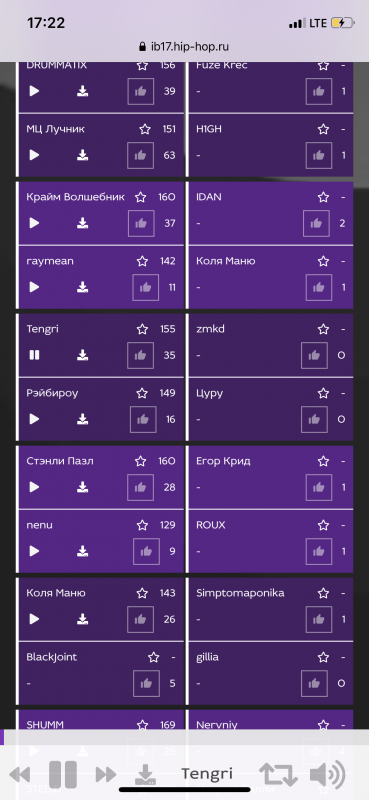The image size is (369, 800).
Task: Download the raymean track
Action: [83, 287]
